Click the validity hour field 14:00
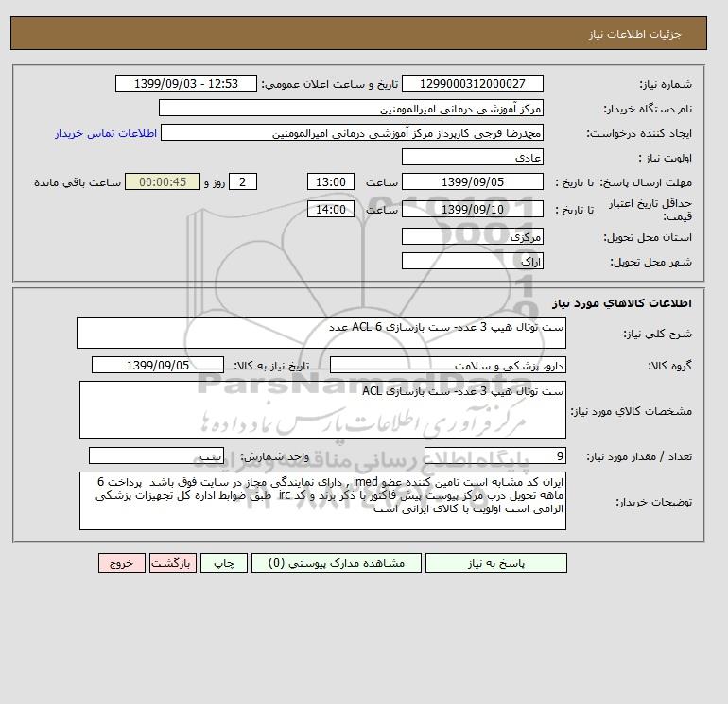The height and width of the screenshot is (704, 728). (331, 209)
